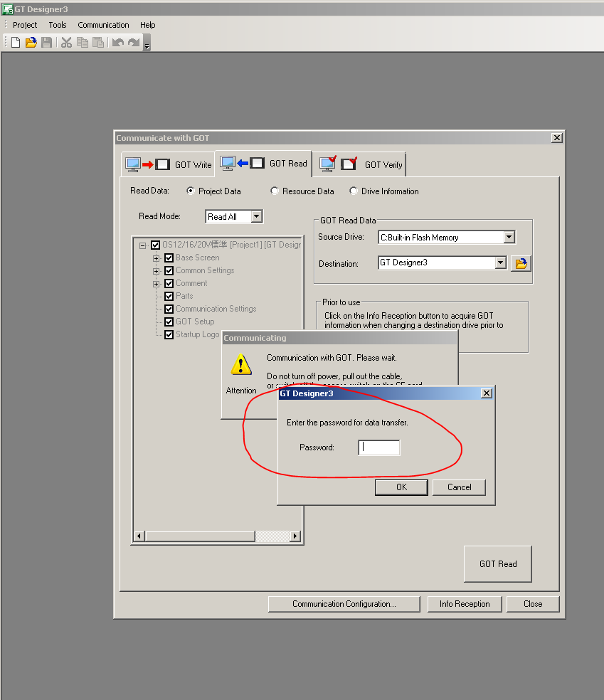Toggle the Comment checkbox
The image size is (604, 700).
click(x=169, y=283)
